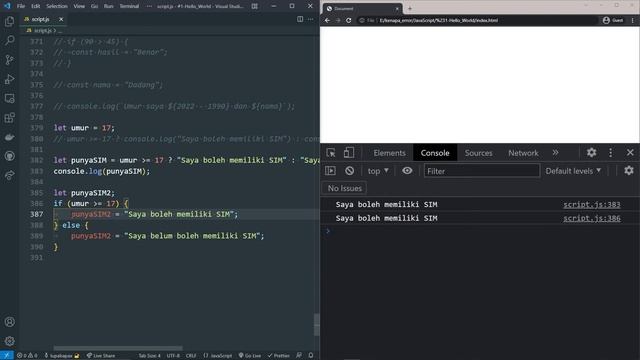Open the Manage gear in the activity bar
The width and height of the screenshot is (640, 360).
[x=9, y=341]
